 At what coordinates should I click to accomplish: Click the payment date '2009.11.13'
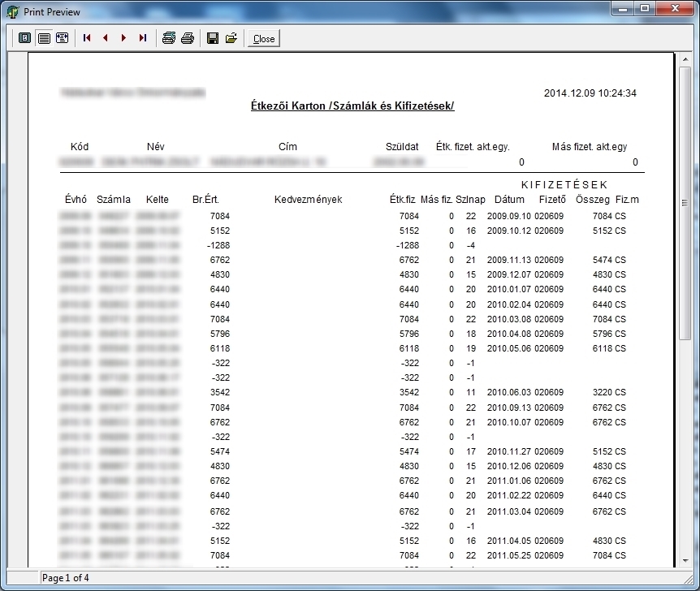tap(509, 260)
